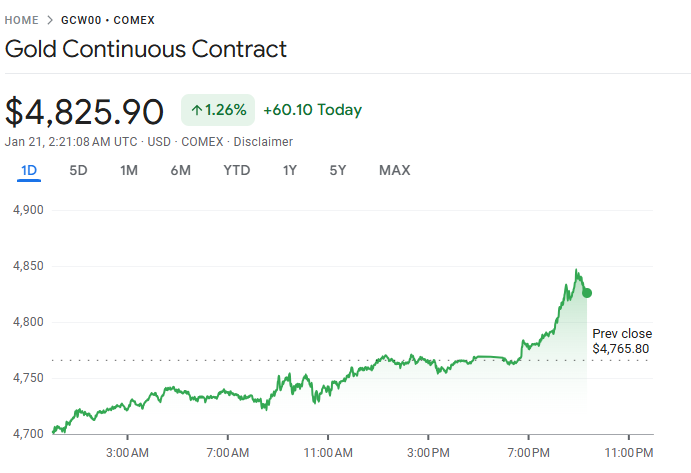The height and width of the screenshot is (473, 691).
Task: Click the $4,825.90 price figure
Action: tap(84, 111)
